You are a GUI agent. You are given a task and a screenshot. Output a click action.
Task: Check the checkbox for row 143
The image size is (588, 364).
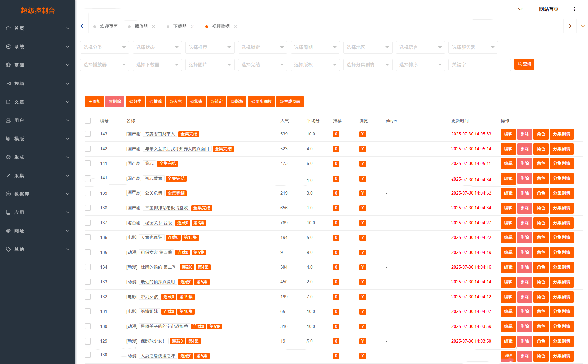click(x=88, y=134)
